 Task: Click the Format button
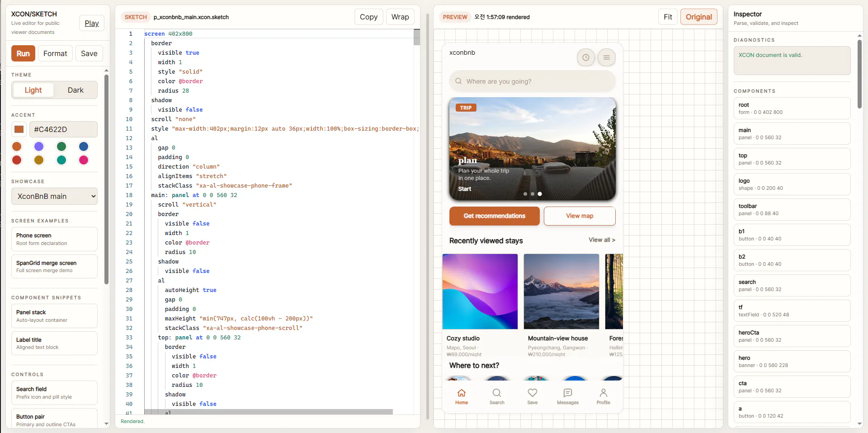[55, 53]
